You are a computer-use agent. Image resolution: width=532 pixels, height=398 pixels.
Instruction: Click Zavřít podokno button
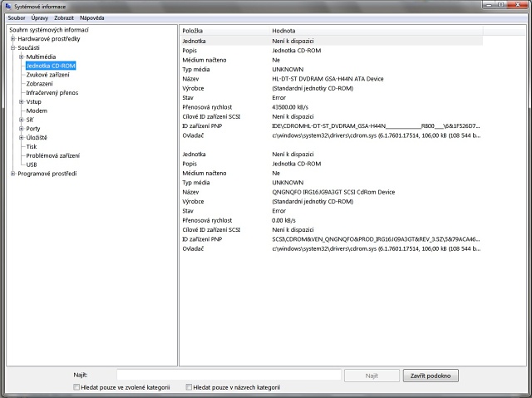(x=431, y=376)
